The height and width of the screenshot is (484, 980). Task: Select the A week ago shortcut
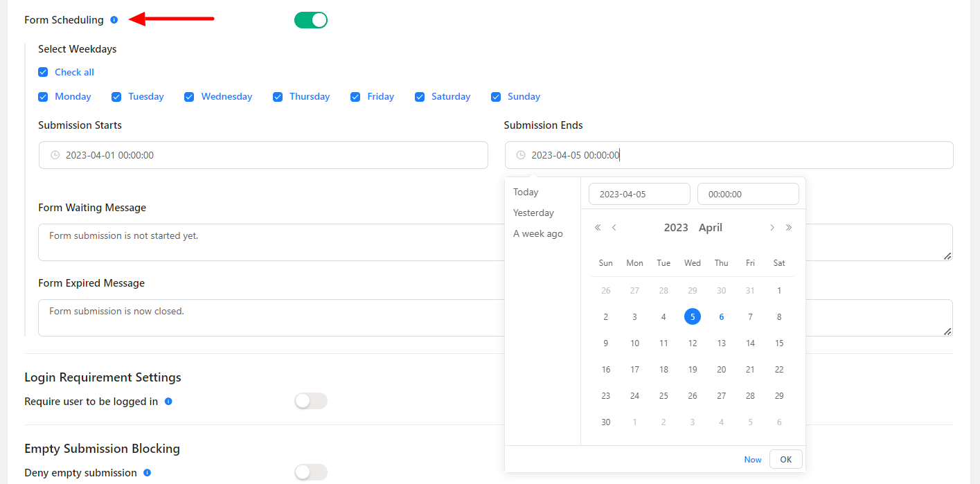click(x=538, y=233)
